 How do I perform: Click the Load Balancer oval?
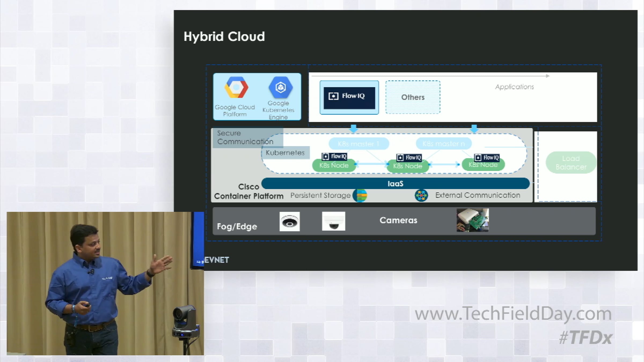571,162
